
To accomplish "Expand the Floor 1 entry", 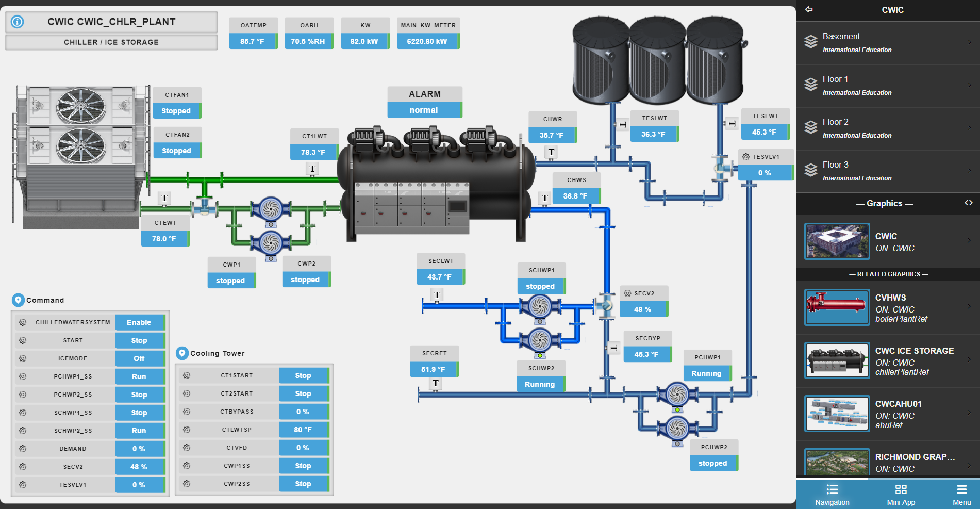I will click(888, 86).
